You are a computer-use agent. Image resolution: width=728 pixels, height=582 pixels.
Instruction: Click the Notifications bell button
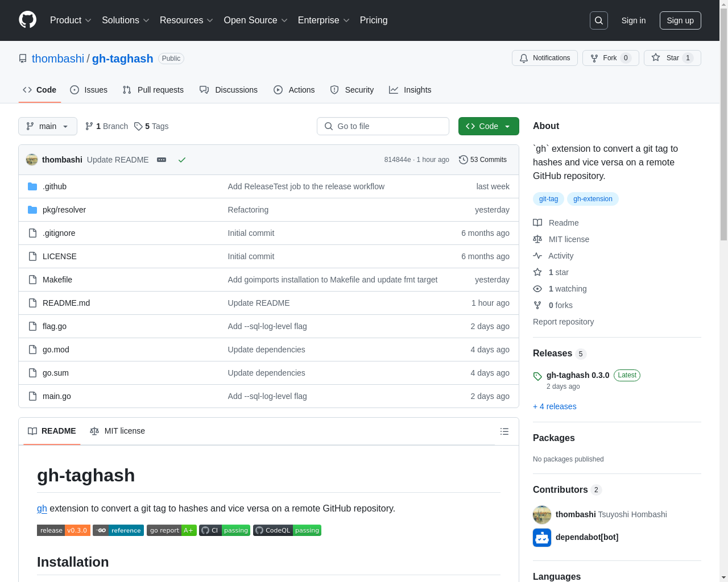(545, 58)
